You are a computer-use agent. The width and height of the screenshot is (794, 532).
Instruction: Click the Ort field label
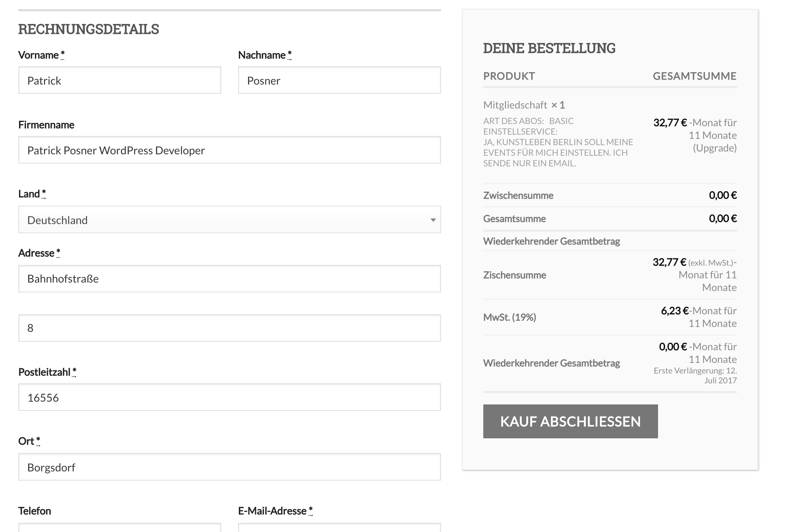coord(26,441)
